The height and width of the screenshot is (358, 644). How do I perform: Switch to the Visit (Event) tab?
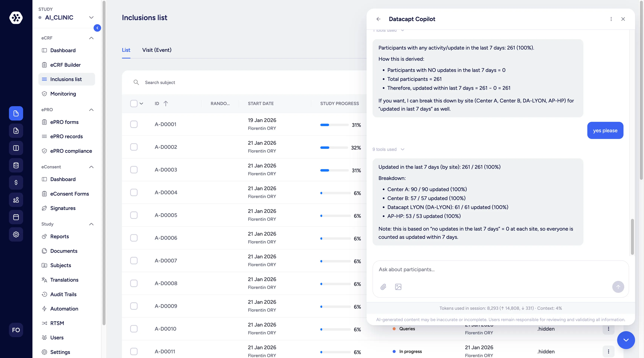click(x=157, y=50)
